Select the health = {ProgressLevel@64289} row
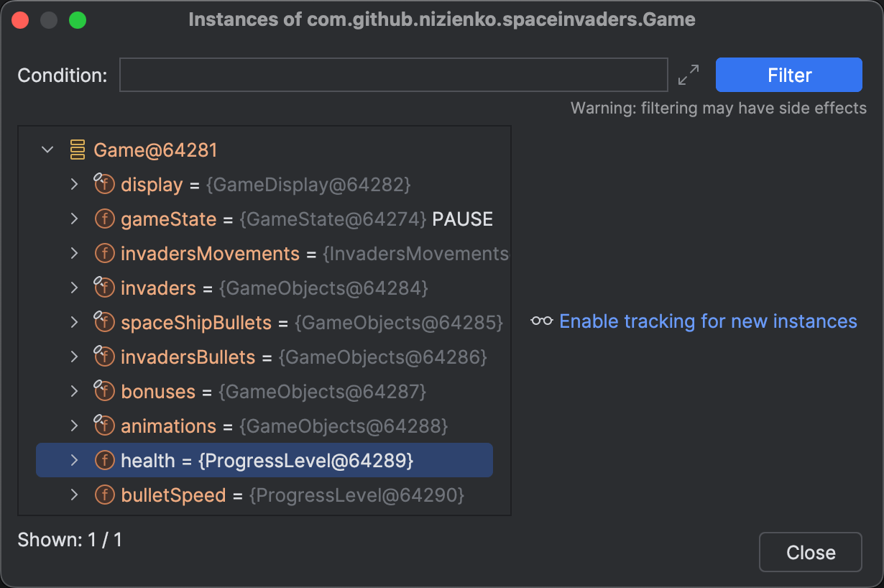Screen dimensions: 884x588 (264, 460)
